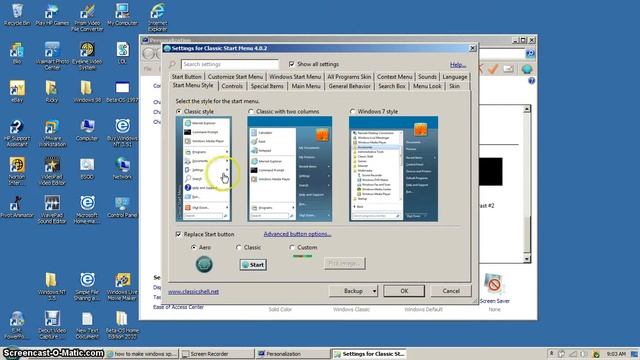Select Classic with two columns radio
The image size is (640, 360).
point(251,111)
